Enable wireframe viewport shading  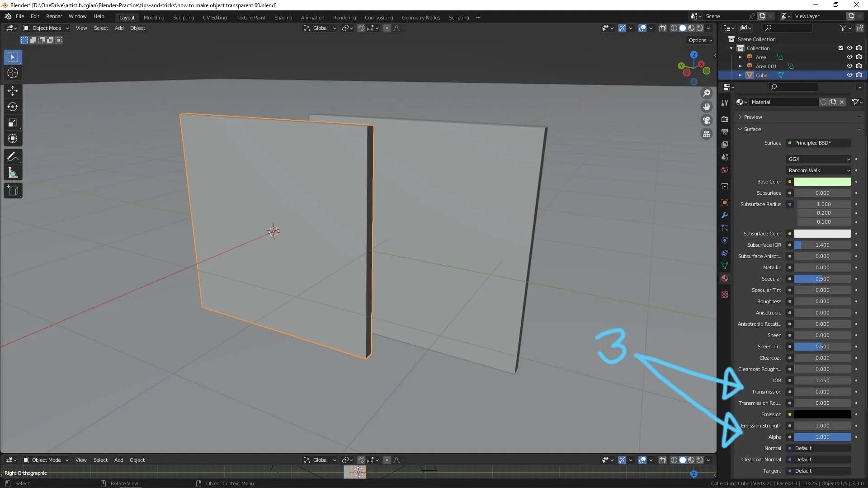point(674,28)
